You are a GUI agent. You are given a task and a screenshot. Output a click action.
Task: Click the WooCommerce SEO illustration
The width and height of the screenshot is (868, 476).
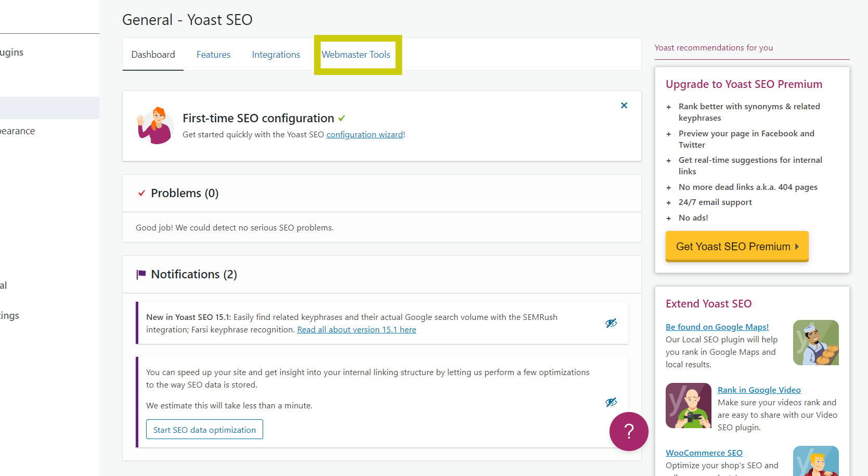815,461
